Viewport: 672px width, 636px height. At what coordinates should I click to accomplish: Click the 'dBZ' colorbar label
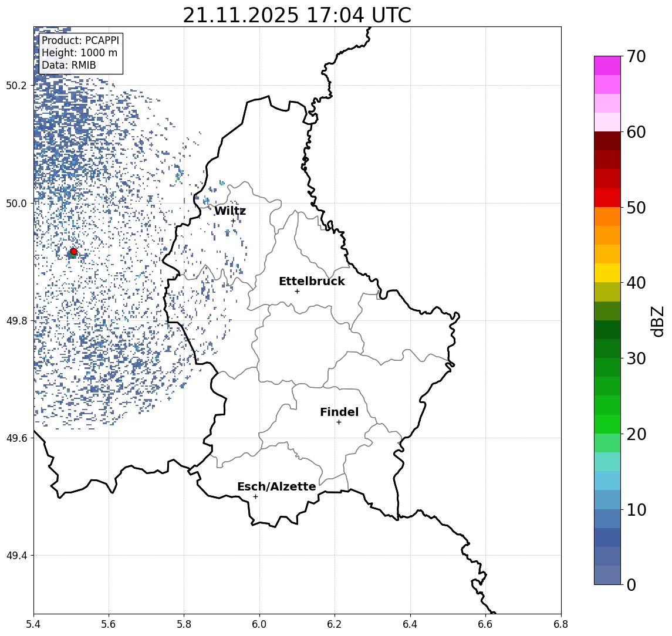(x=657, y=322)
